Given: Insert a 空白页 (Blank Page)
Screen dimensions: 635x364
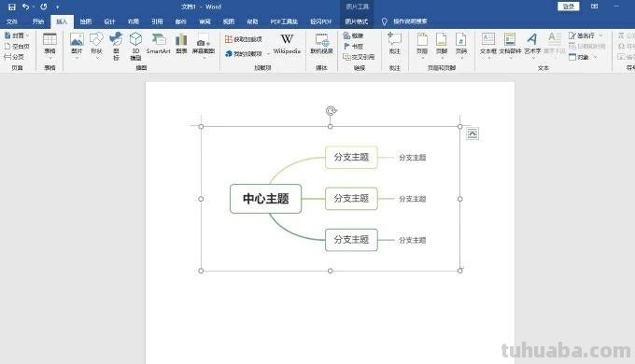Looking at the screenshot, I should point(17,46).
